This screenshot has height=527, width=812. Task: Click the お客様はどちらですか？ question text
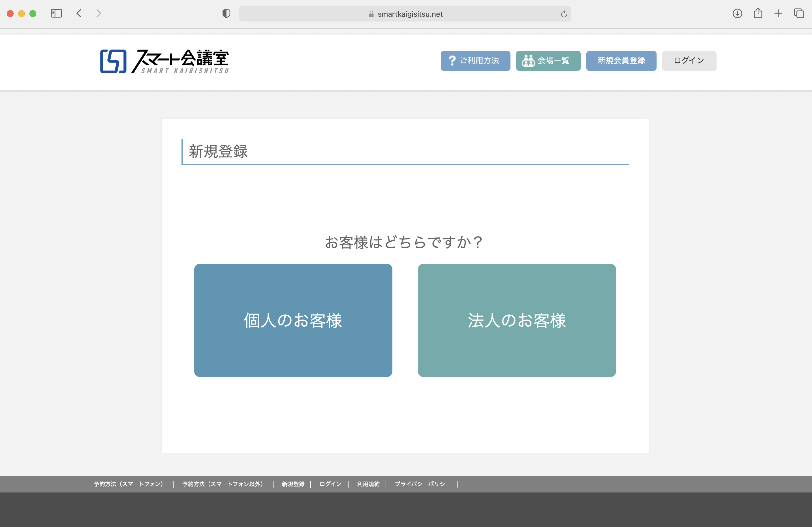pyautogui.click(x=405, y=242)
